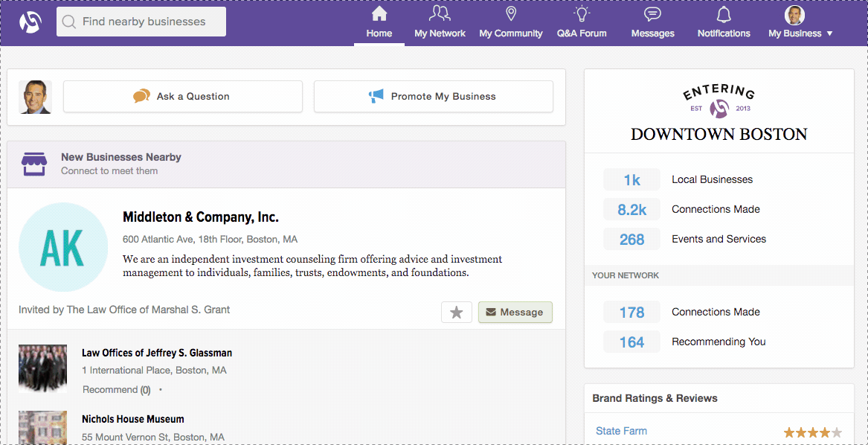Open the Notifications tab
Screen dimensions: 868x445
point(724,33)
